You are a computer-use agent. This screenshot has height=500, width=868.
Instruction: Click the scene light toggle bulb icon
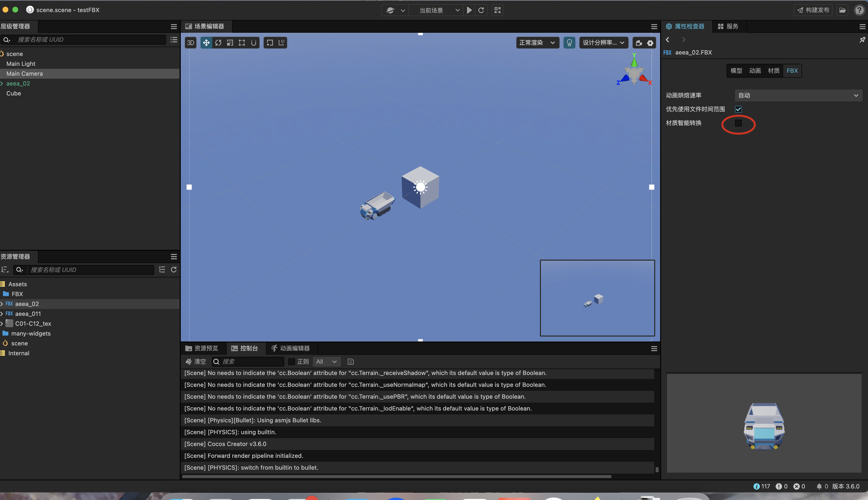click(x=569, y=43)
